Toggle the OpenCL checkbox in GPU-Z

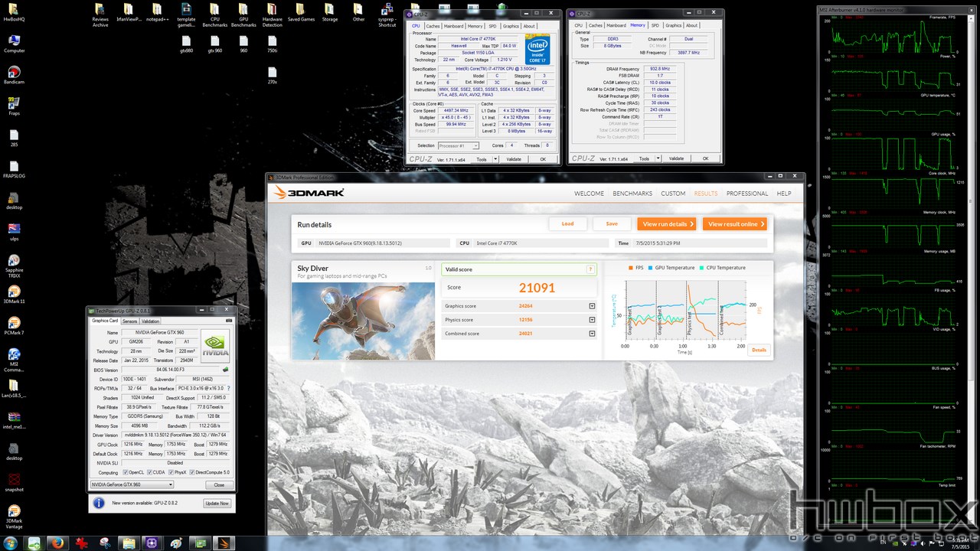124,472
